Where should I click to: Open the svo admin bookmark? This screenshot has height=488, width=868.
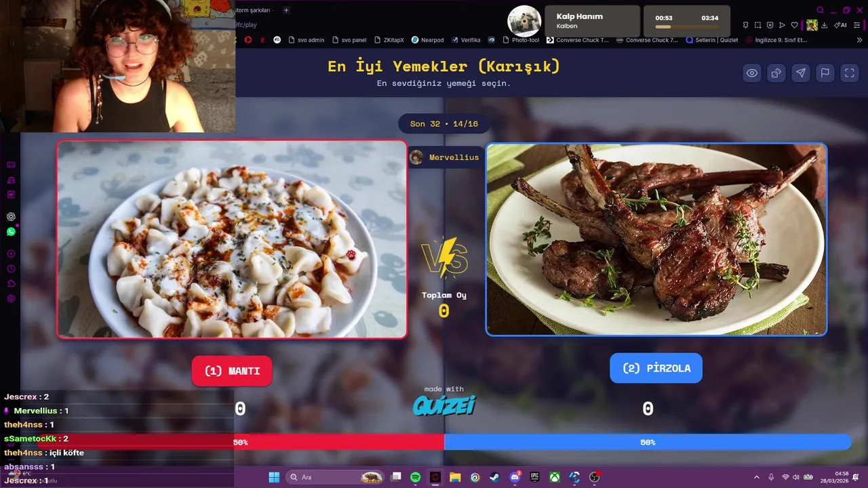pos(306,40)
